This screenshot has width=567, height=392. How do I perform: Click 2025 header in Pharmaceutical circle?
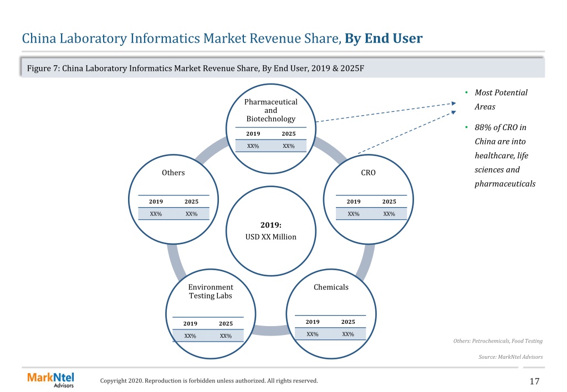[289, 133]
